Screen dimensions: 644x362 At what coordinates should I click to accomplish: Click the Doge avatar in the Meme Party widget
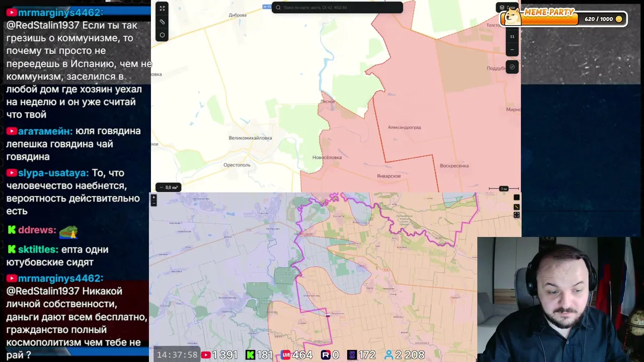pyautogui.click(x=512, y=16)
